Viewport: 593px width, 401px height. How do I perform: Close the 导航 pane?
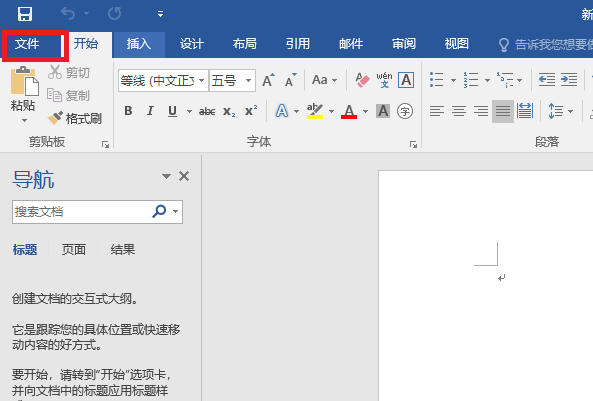point(184,176)
